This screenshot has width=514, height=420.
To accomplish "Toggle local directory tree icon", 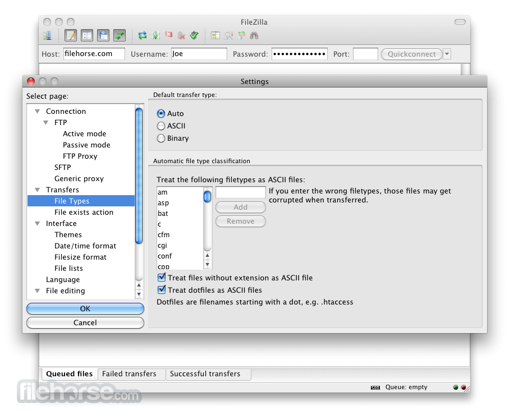I will (x=87, y=35).
